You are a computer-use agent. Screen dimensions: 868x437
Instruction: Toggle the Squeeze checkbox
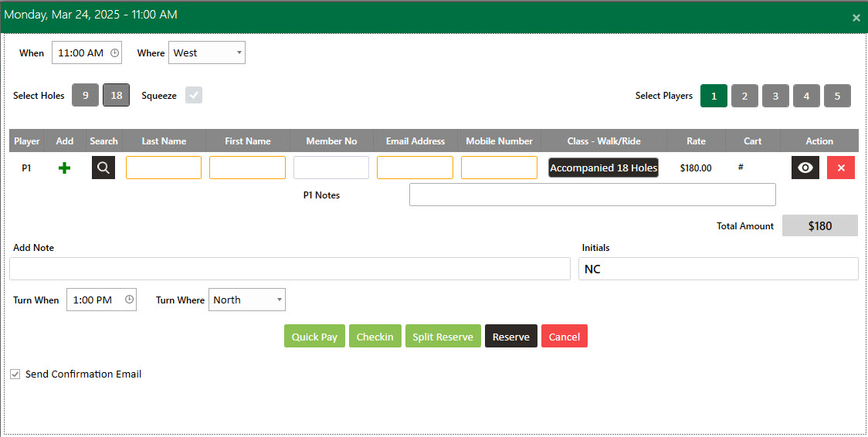coord(194,95)
